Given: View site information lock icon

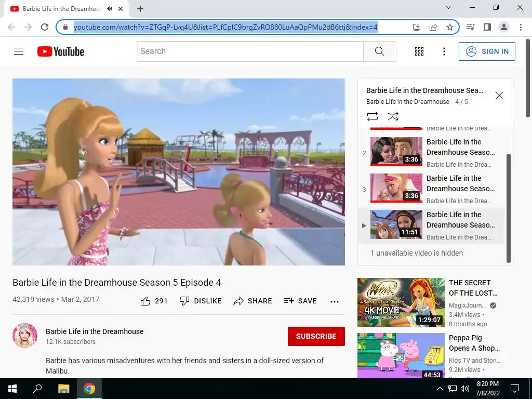Looking at the screenshot, I should click(x=66, y=27).
